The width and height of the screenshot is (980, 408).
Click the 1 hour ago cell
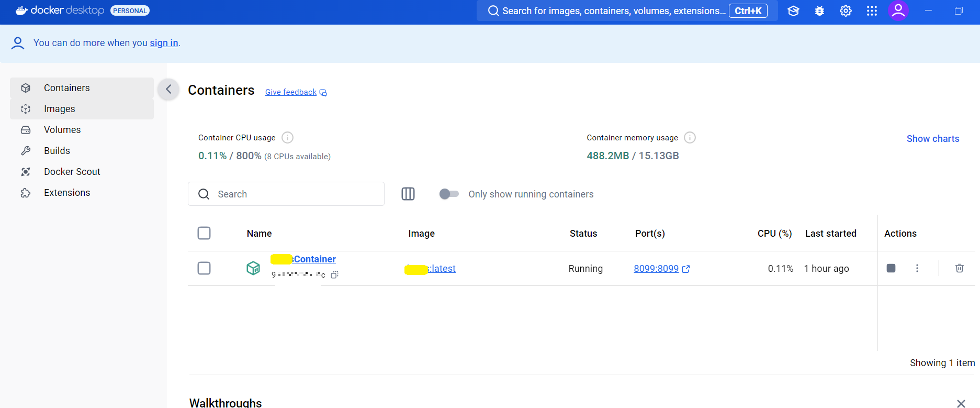(x=827, y=269)
